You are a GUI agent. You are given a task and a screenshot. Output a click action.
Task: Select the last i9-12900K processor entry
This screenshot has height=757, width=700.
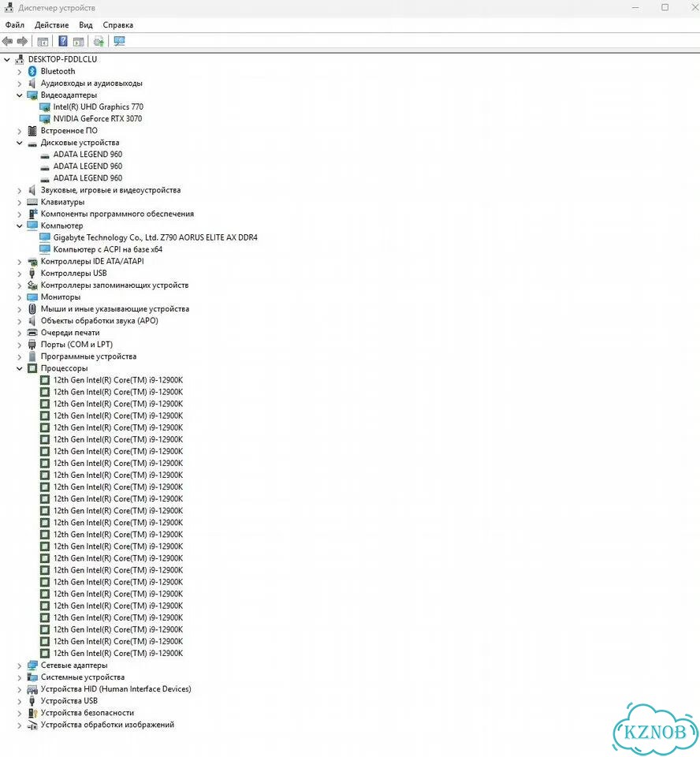[118, 654]
